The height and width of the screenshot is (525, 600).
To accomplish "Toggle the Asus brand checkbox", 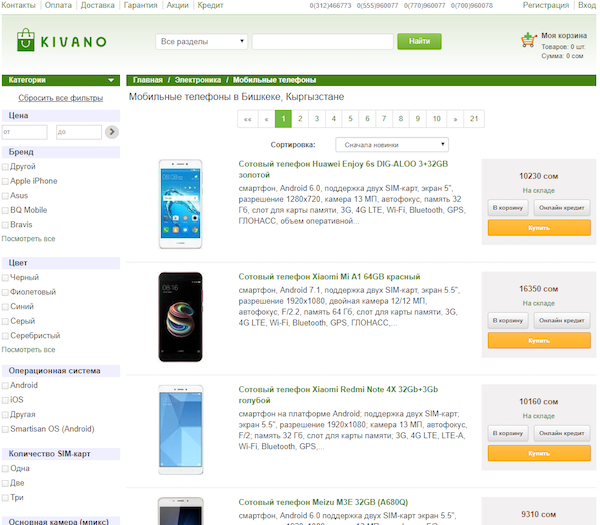I will pos(5,196).
